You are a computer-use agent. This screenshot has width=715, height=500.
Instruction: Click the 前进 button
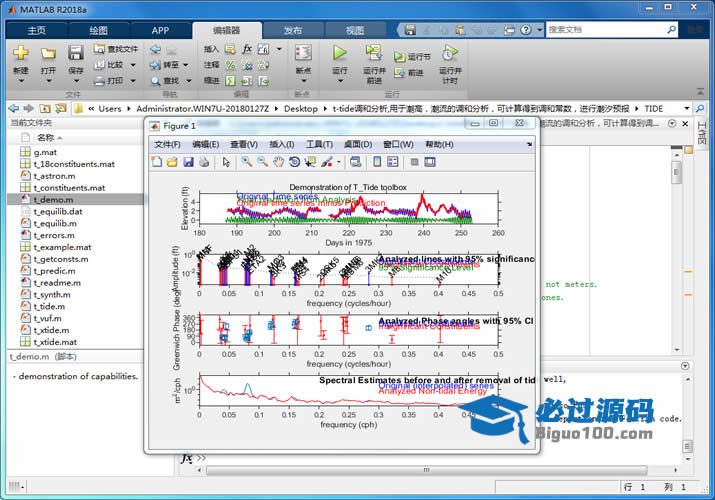pos(409,72)
